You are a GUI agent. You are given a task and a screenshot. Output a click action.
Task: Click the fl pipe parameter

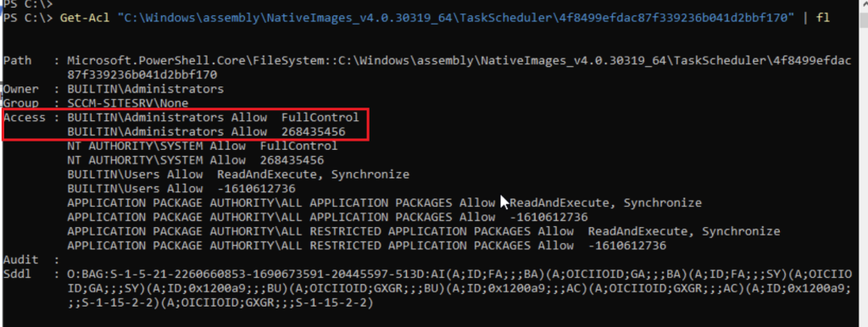[822, 18]
